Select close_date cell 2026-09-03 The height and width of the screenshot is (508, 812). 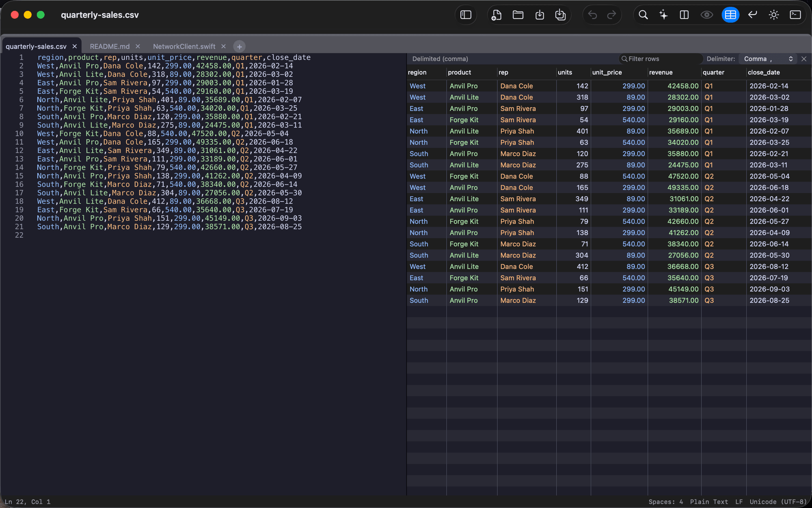tap(769, 289)
